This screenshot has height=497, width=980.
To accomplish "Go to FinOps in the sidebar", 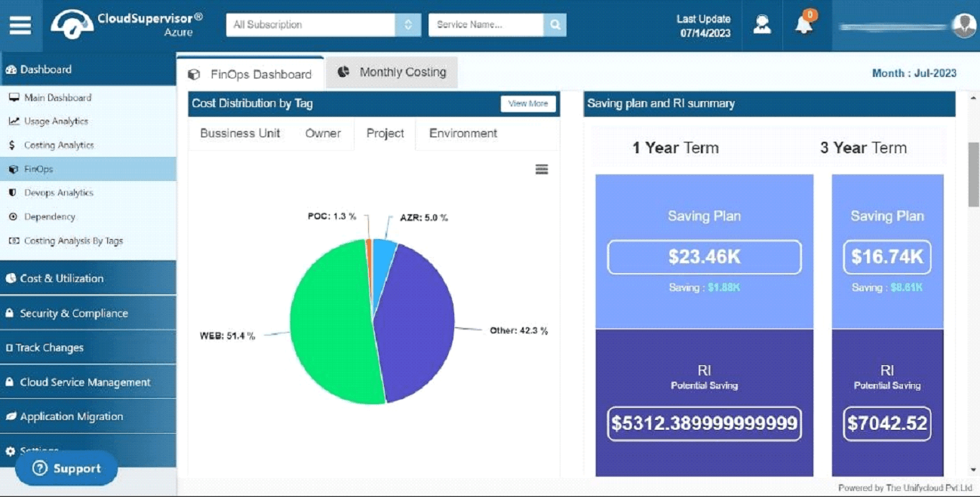I will pyautogui.click(x=88, y=169).
